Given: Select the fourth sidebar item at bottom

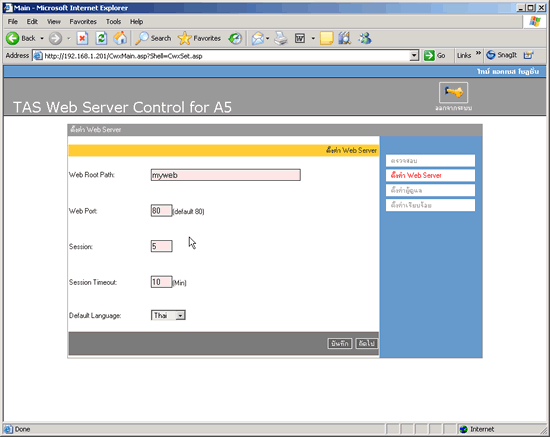Looking at the screenshot, I should 430,205.
